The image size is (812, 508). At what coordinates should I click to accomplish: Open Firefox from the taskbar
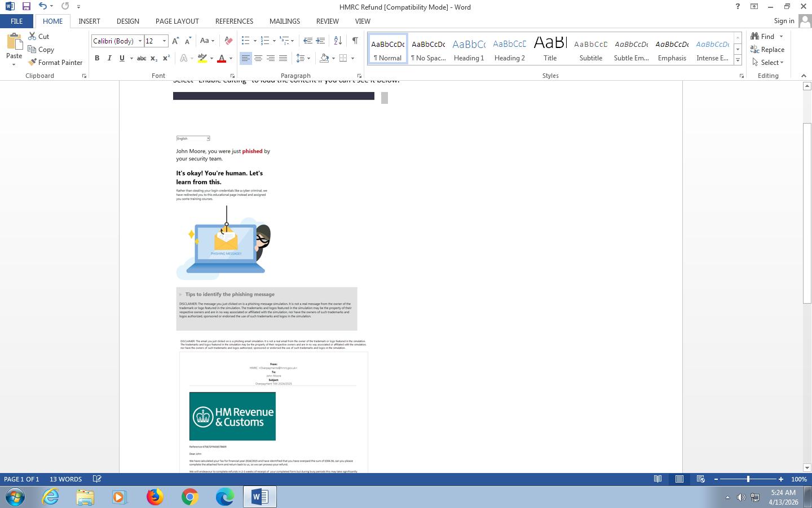point(155,497)
